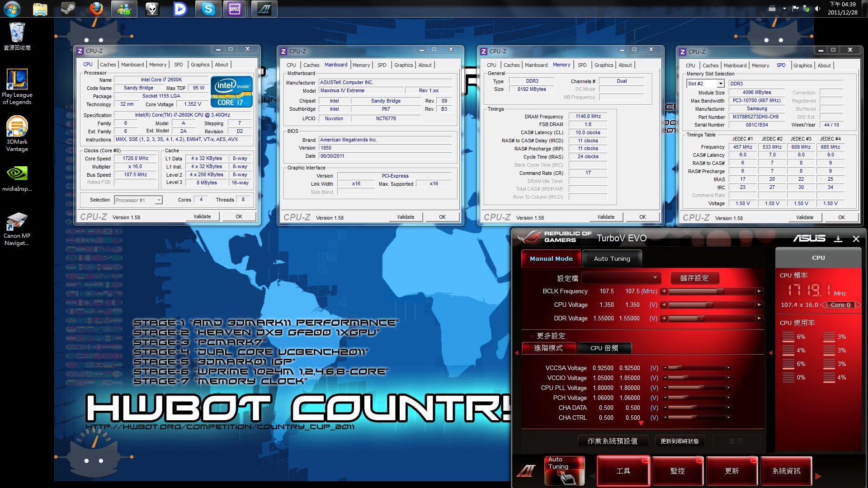Click DDR Voltage slider left arrow
The width and height of the screenshot is (868, 488).
(x=664, y=319)
